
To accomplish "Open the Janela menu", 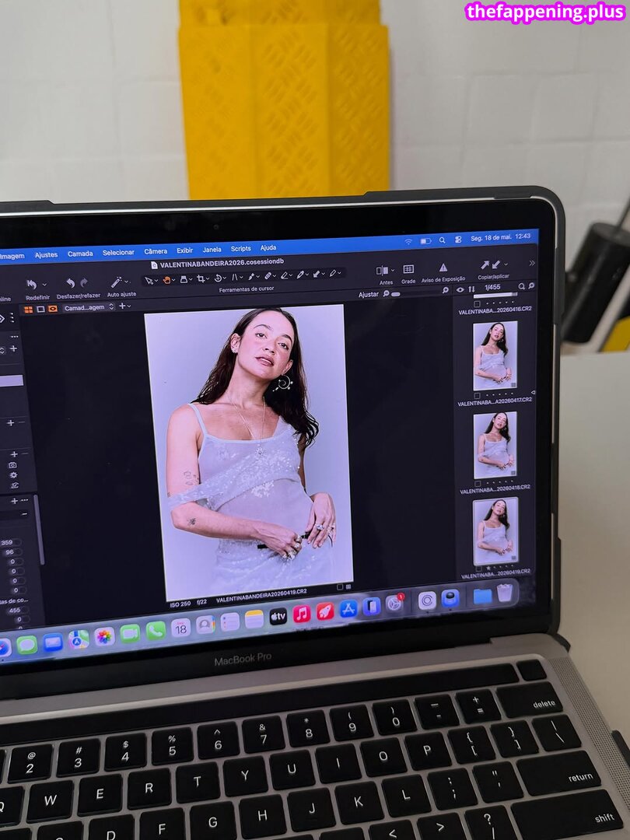I will (212, 250).
